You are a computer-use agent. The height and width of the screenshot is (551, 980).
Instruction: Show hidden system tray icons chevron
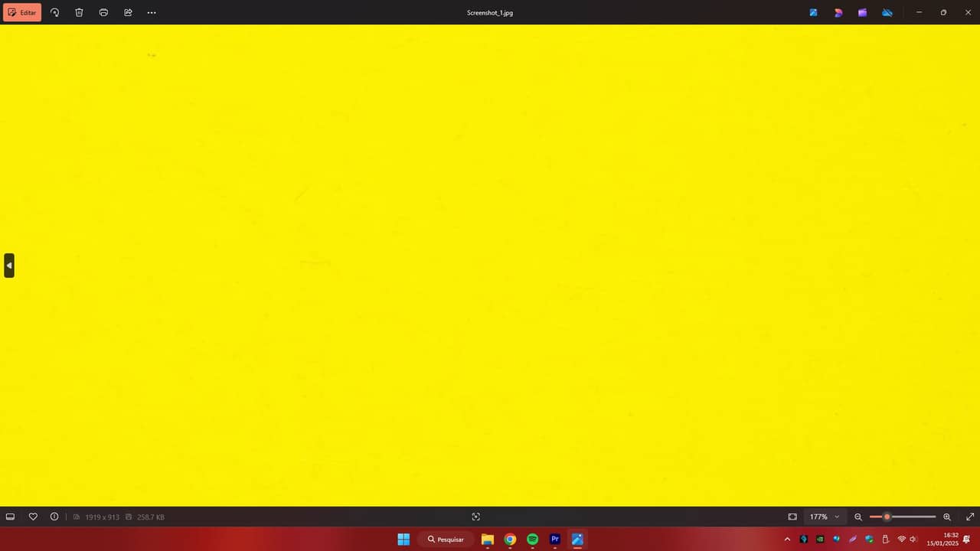(787, 539)
